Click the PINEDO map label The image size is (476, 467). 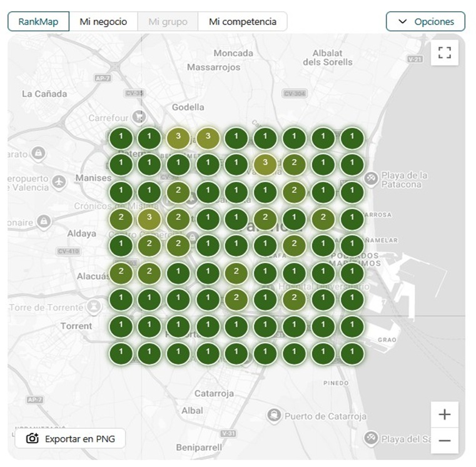tap(336, 383)
